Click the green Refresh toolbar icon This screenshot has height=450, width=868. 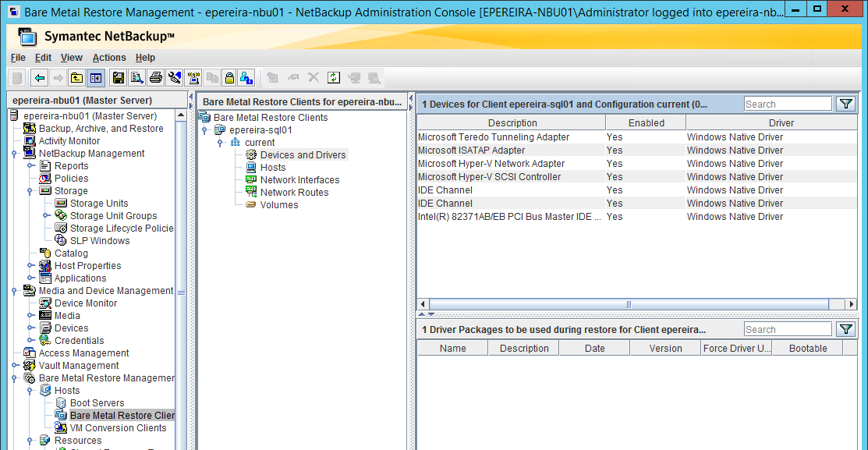click(333, 78)
